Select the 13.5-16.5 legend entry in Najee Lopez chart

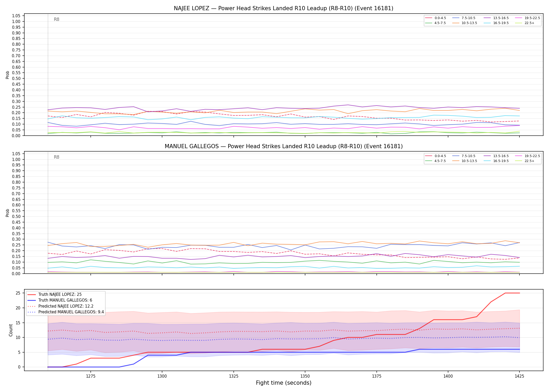pos(496,18)
